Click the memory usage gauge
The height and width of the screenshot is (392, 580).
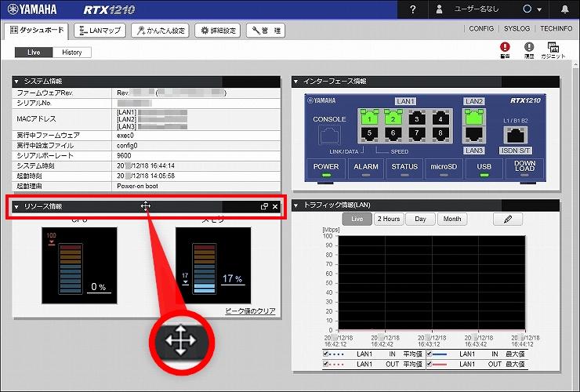pos(213,266)
